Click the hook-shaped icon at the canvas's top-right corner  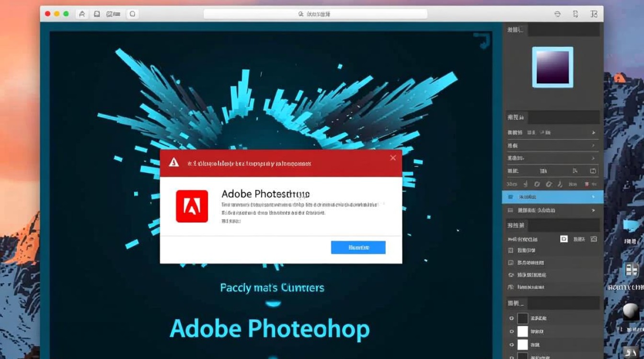point(482,41)
